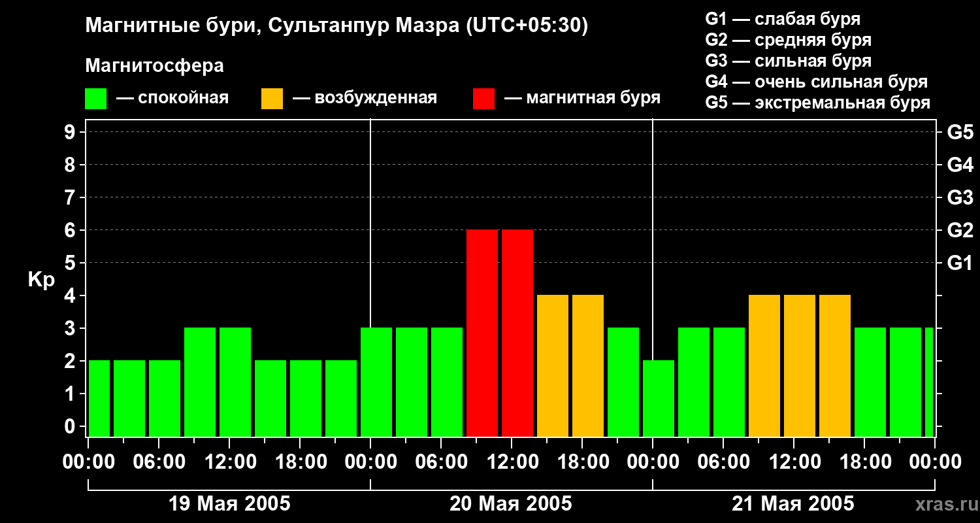The height and width of the screenshot is (523, 980).
Task: Click the last orange bar on 21 May
Action: click(x=835, y=366)
